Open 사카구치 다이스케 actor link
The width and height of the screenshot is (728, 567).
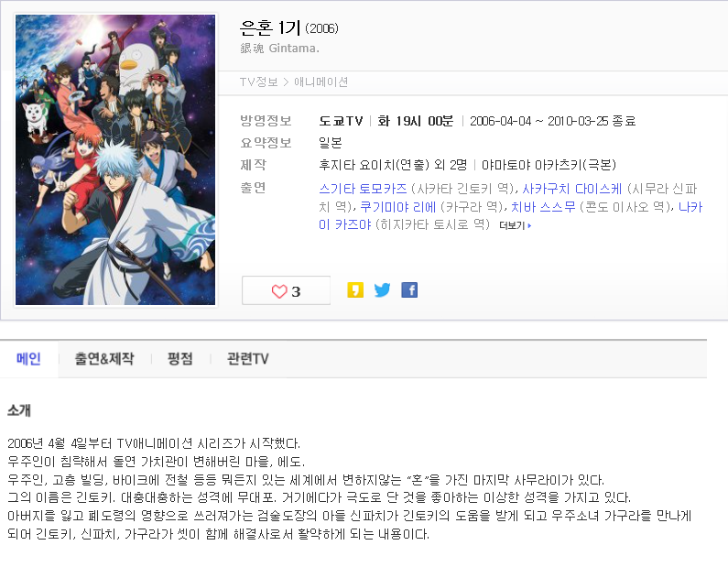(572, 189)
